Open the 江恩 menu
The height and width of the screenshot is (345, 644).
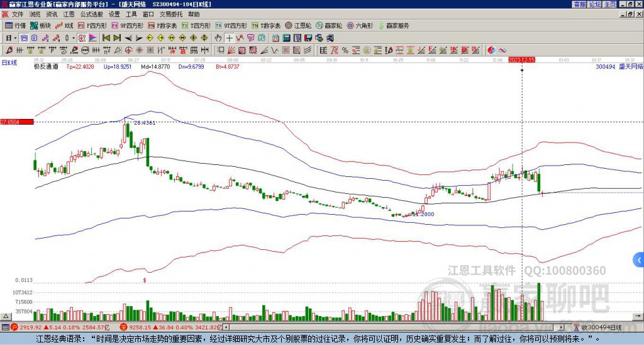coord(69,14)
